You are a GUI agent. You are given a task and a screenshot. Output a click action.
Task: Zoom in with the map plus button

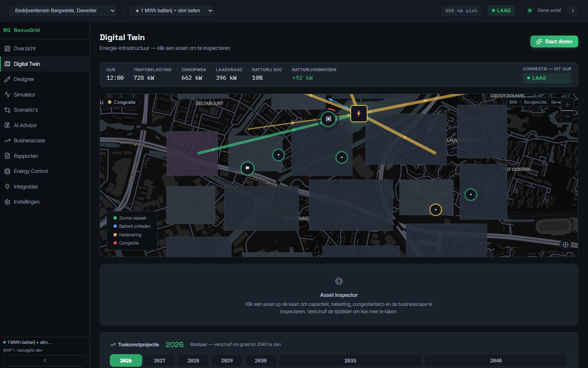(567, 104)
